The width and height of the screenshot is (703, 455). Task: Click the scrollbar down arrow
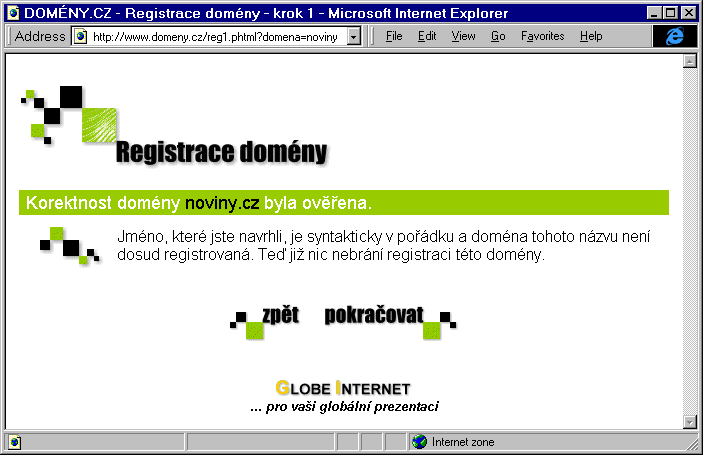point(690,421)
